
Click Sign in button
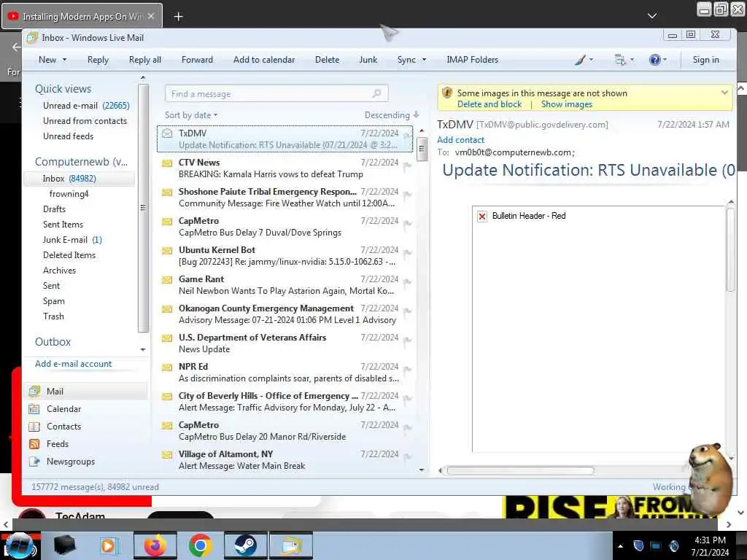[x=705, y=60]
